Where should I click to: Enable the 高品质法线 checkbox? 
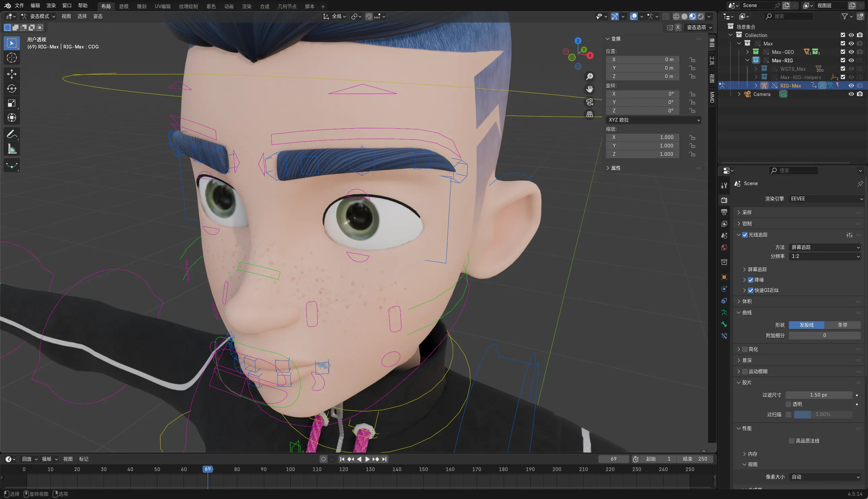pyautogui.click(x=791, y=441)
